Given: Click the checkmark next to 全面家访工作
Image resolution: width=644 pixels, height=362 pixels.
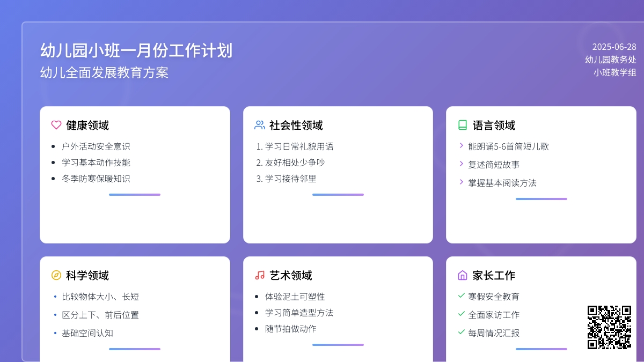Looking at the screenshot, I should 462,314.
